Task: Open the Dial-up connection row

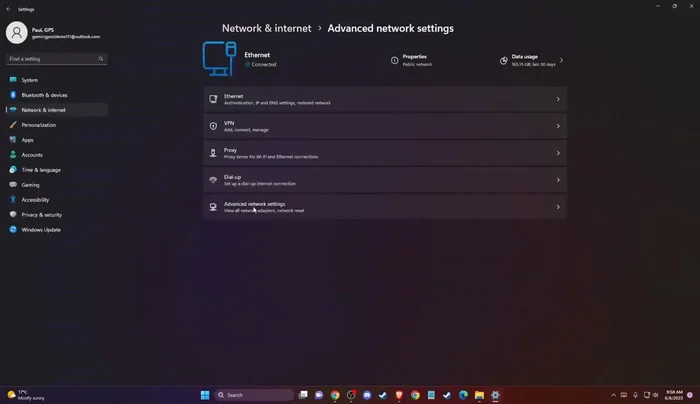Action: pos(385,180)
